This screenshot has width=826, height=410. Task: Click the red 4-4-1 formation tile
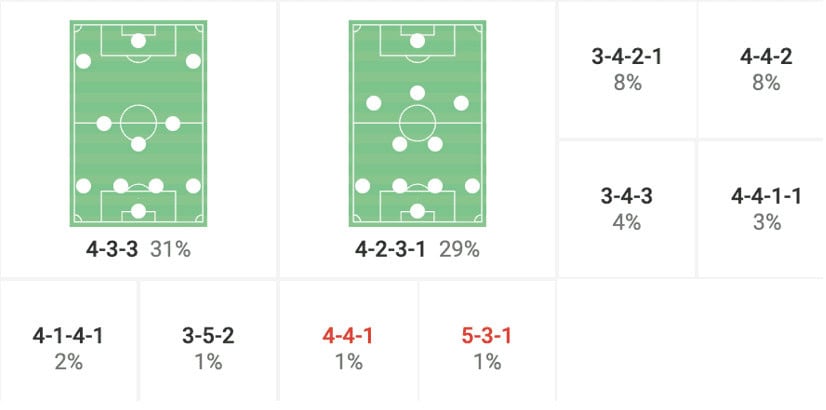348,347
